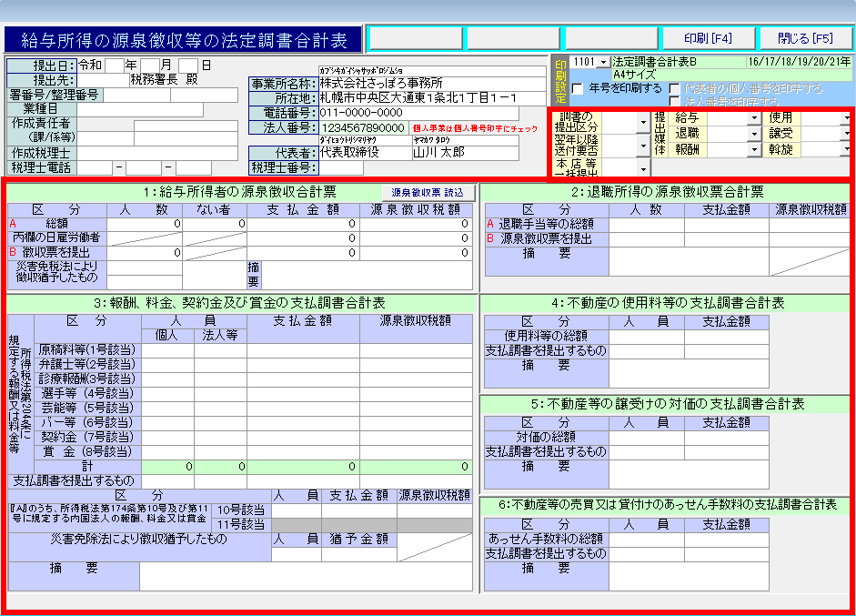Expand the 報酬 submission media dropdown
Viewport: 856px width, 616px height.
point(752,149)
